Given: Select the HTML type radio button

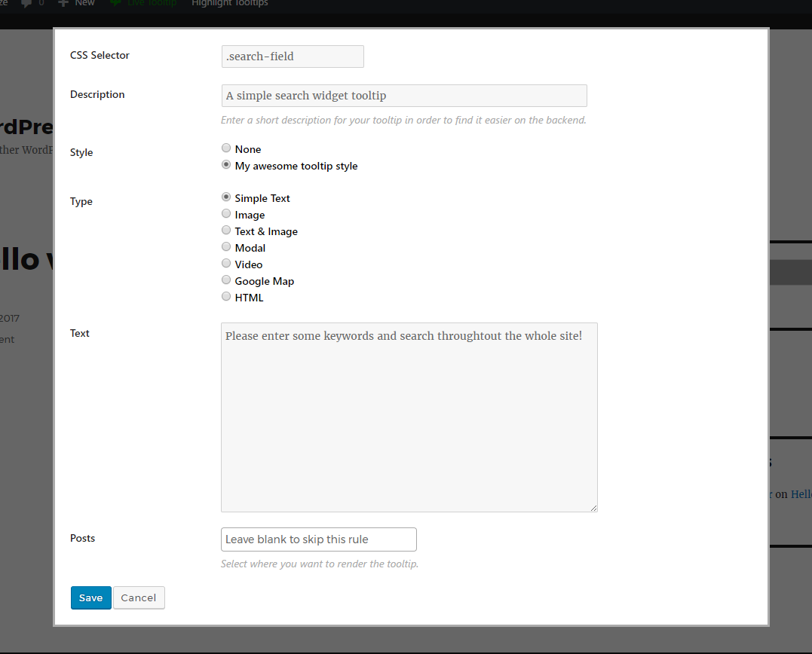Looking at the screenshot, I should click(226, 296).
